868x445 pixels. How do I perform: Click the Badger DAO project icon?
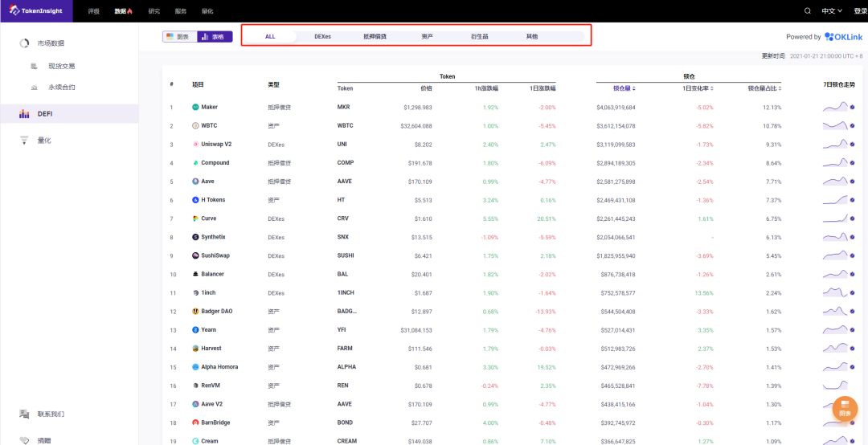pyautogui.click(x=195, y=311)
